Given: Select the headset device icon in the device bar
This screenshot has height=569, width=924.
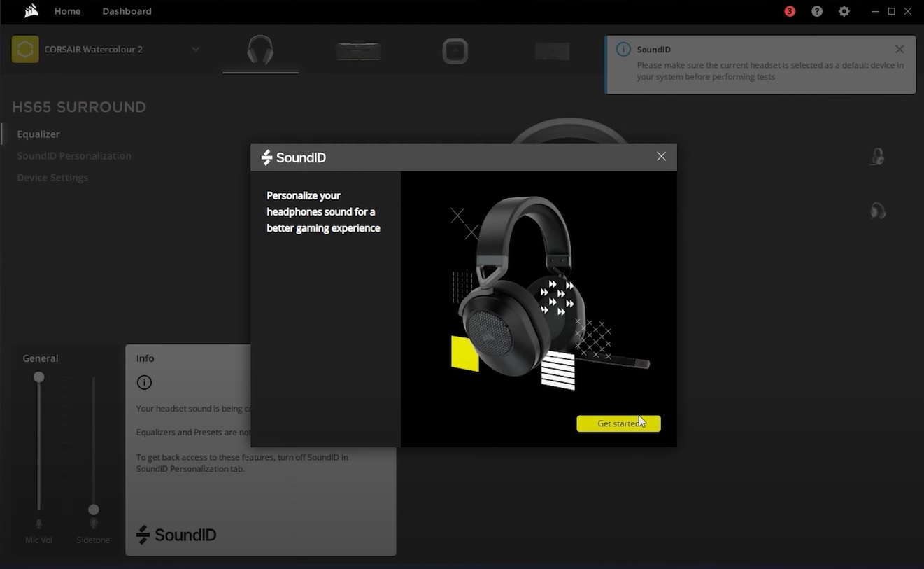Looking at the screenshot, I should 260,50.
